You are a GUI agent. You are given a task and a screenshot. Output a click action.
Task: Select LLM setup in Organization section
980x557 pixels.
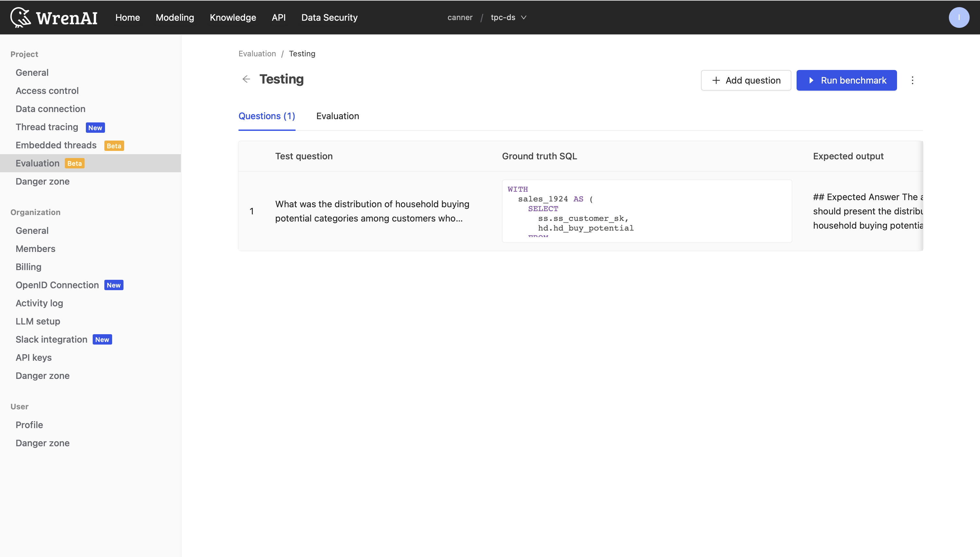click(38, 321)
